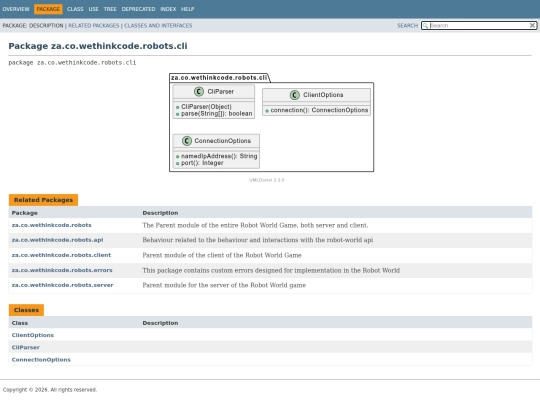Viewport: 540px width, 405px height.
Task: Select the Classes tab header
Action: click(x=26, y=310)
